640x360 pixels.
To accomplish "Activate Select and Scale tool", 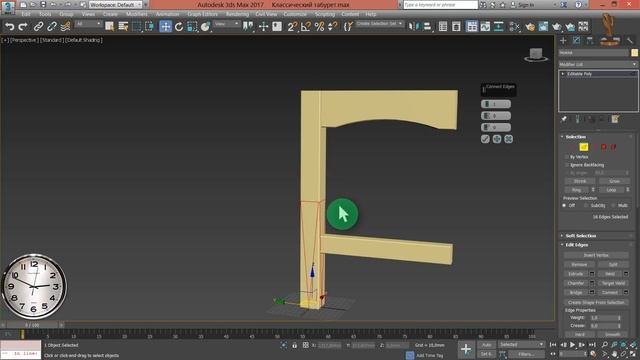I will (192, 27).
